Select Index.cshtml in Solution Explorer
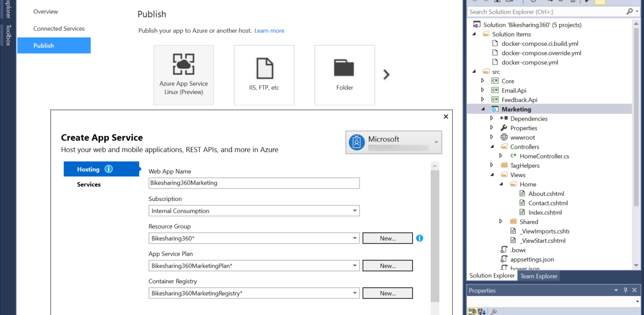Image resolution: width=644 pixels, height=315 pixels. coord(545,213)
